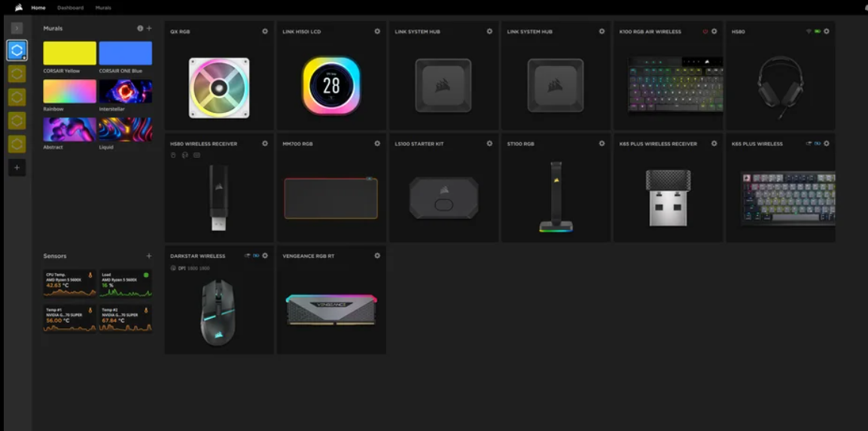Click connection icon on K65 PLUS WIRELESS tile
868x431 pixels.
point(809,144)
